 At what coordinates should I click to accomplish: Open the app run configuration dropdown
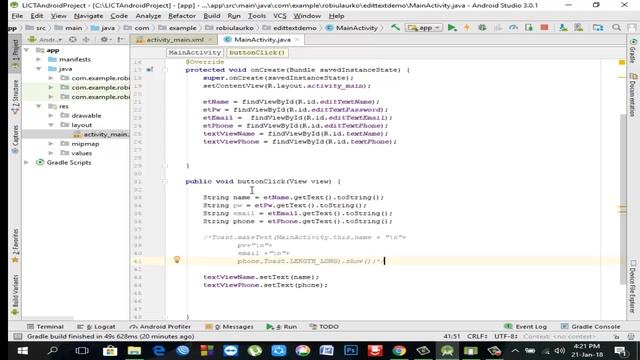[424, 28]
